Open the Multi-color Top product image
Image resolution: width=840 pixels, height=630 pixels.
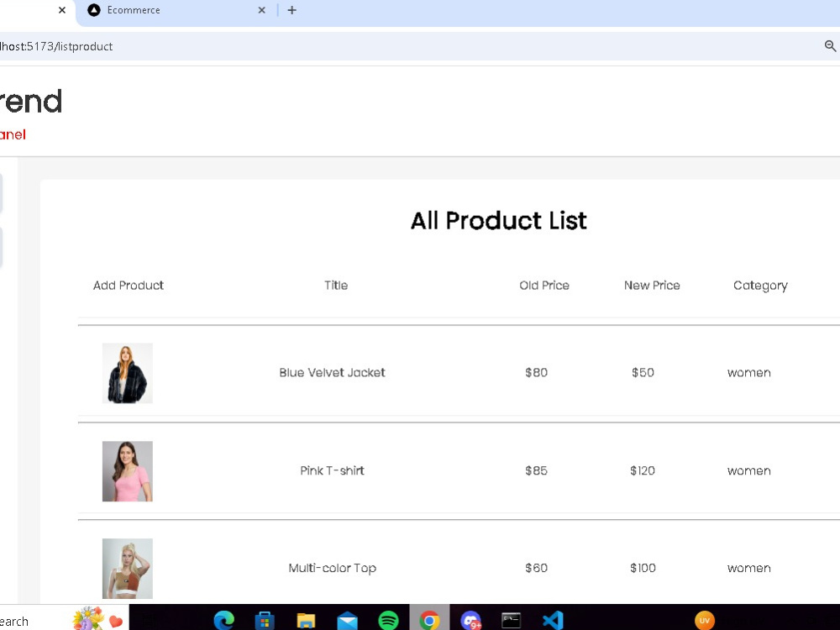pyautogui.click(x=128, y=569)
